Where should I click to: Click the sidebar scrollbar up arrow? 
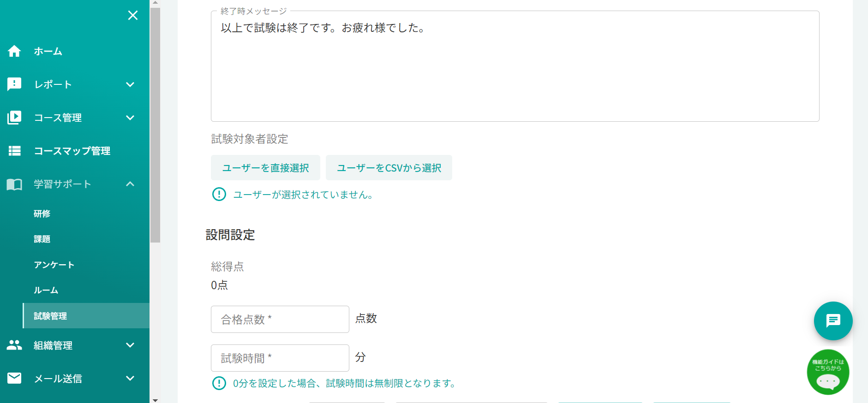tap(155, 3)
